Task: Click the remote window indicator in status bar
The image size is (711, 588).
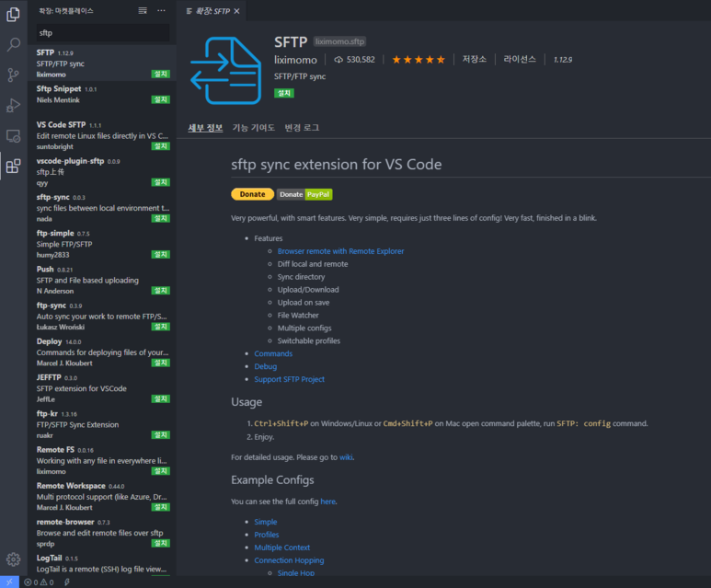Action: (9, 582)
